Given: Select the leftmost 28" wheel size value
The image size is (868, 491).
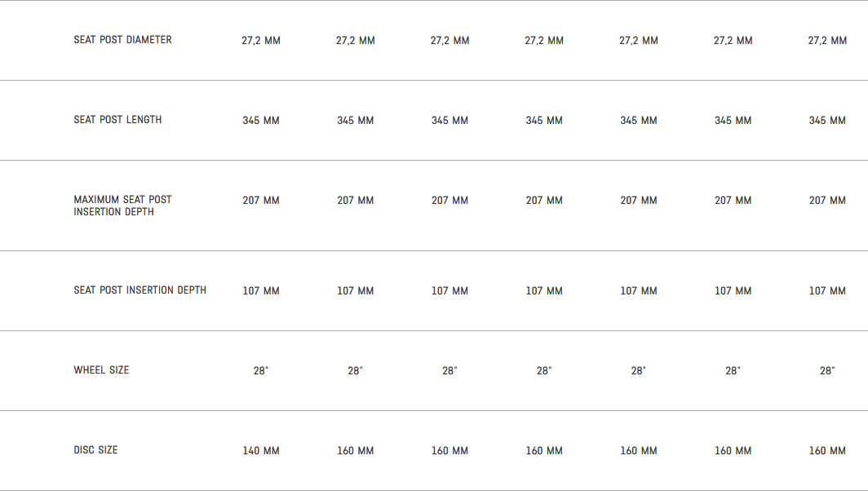Looking at the screenshot, I should click(x=261, y=371).
